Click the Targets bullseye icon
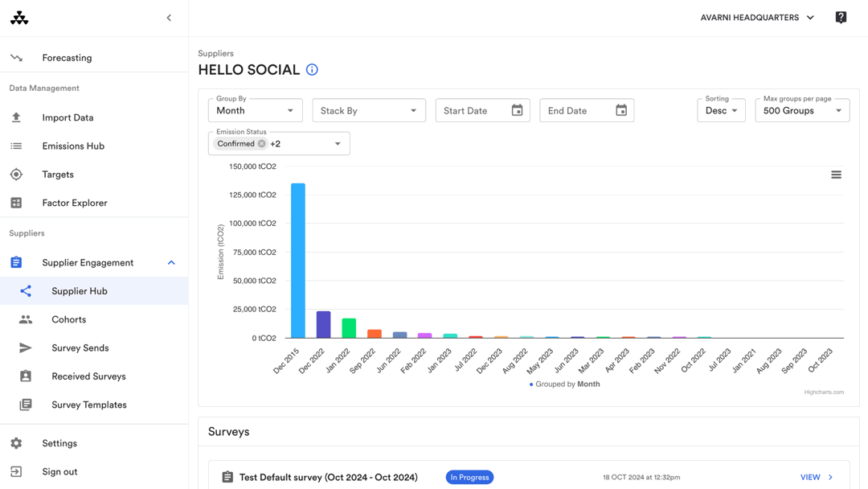868x489 pixels. (x=16, y=175)
